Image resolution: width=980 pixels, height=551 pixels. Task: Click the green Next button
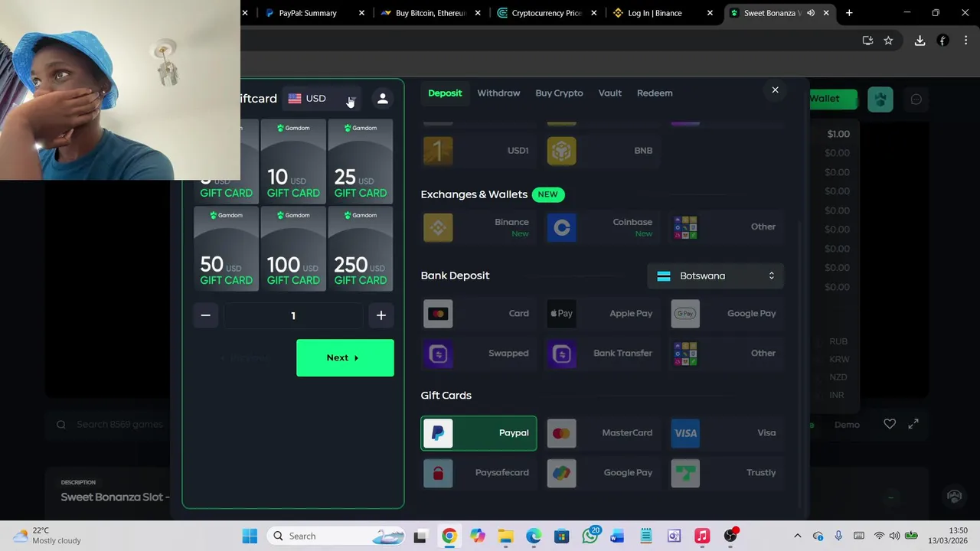(x=345, y=358)
